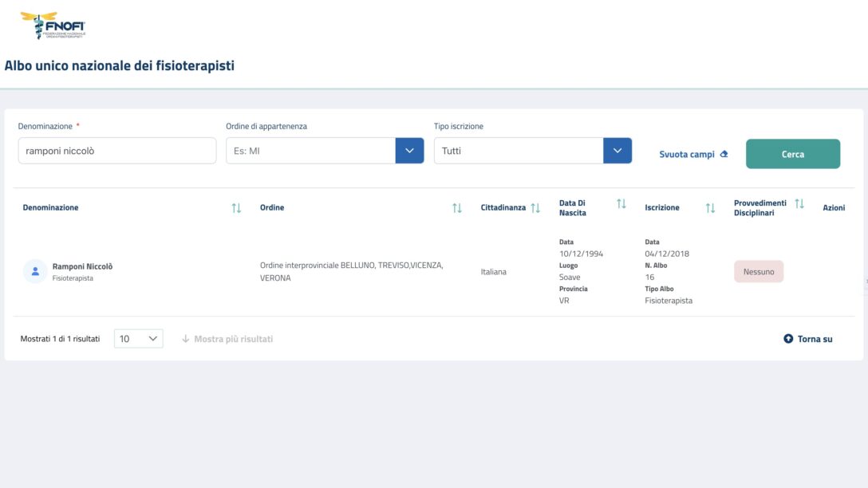Sort by Denominazione column arrows
868x488 pixels.
pyautogui.click(x=236, y=208)
